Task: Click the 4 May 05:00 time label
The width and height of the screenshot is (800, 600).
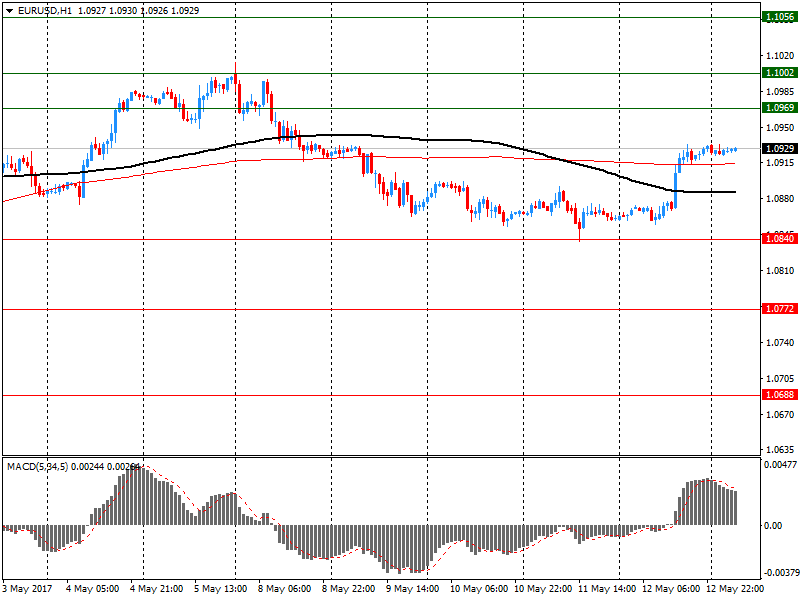Action: [92, 589]
